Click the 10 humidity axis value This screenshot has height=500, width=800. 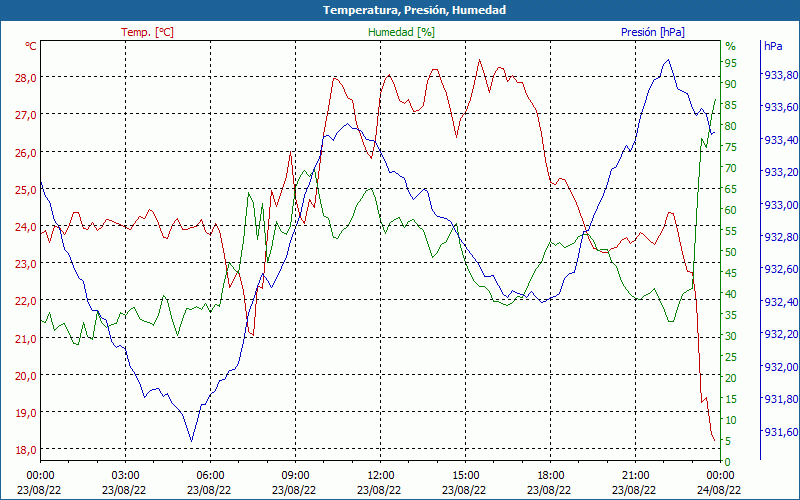[731, 420]
